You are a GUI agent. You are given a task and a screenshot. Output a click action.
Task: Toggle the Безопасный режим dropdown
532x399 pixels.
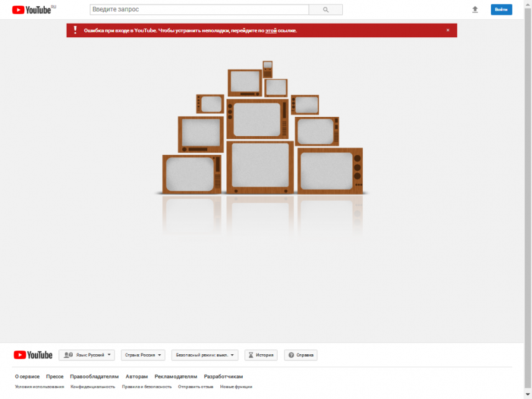[x=205, y=355]
